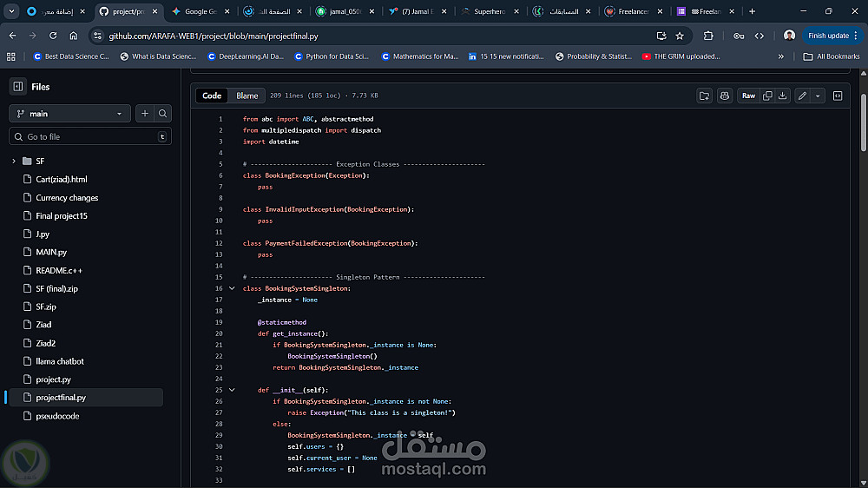
Task: Switch to the jamal_050 tab
Action: (x=345, y=11)
